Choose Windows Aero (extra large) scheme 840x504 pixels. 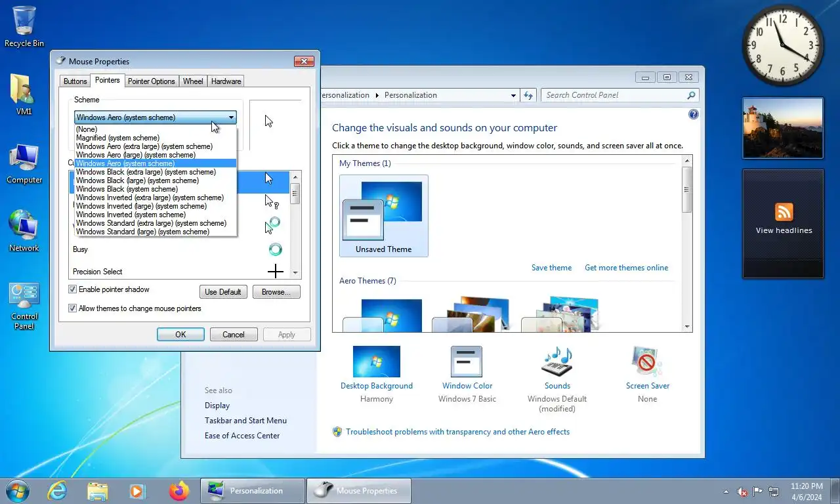pyautogui.click(x=155, y=146)
